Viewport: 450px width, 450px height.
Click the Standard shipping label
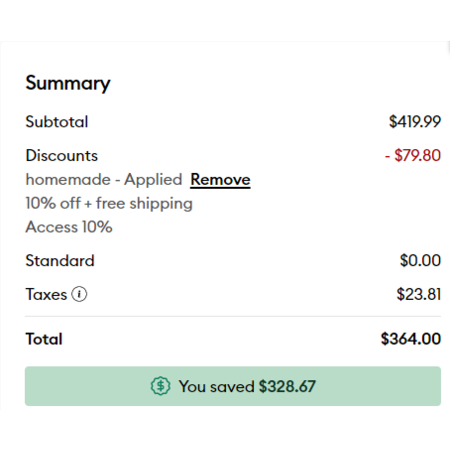(60, 260)
